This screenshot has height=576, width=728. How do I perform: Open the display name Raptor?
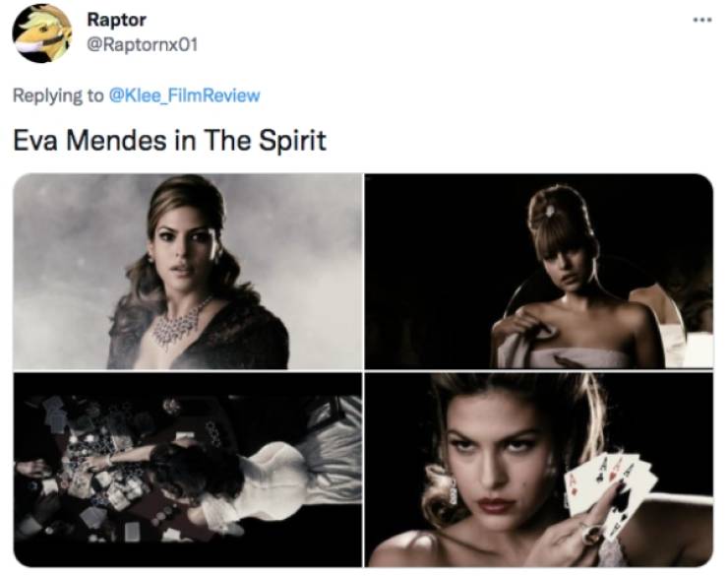coord(116,20)
